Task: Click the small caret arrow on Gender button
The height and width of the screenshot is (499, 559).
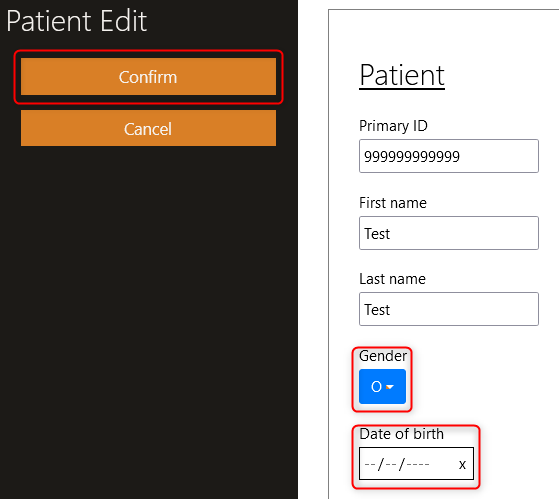Action: [x=390, y=387]
